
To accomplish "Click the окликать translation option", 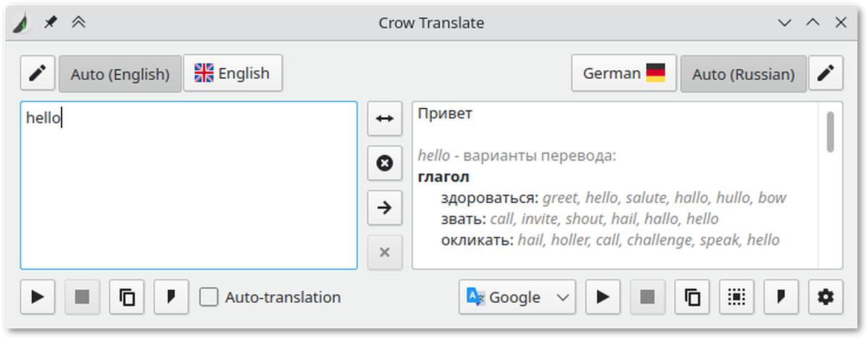I will tap(477, 240).
